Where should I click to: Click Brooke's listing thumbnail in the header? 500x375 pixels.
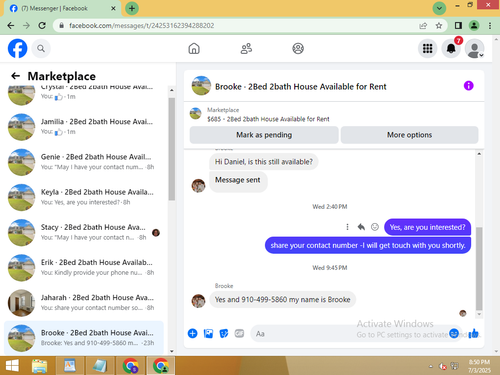pos(201,86)
